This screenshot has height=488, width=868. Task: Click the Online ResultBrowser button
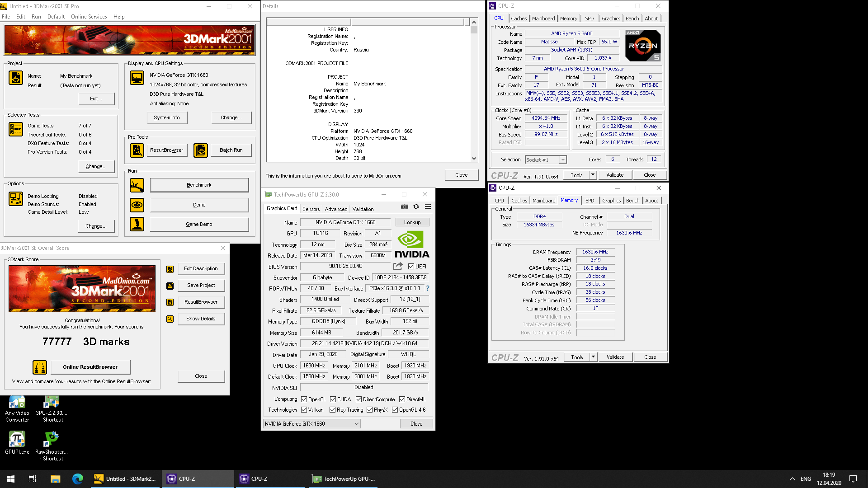(x=90, y=367)
